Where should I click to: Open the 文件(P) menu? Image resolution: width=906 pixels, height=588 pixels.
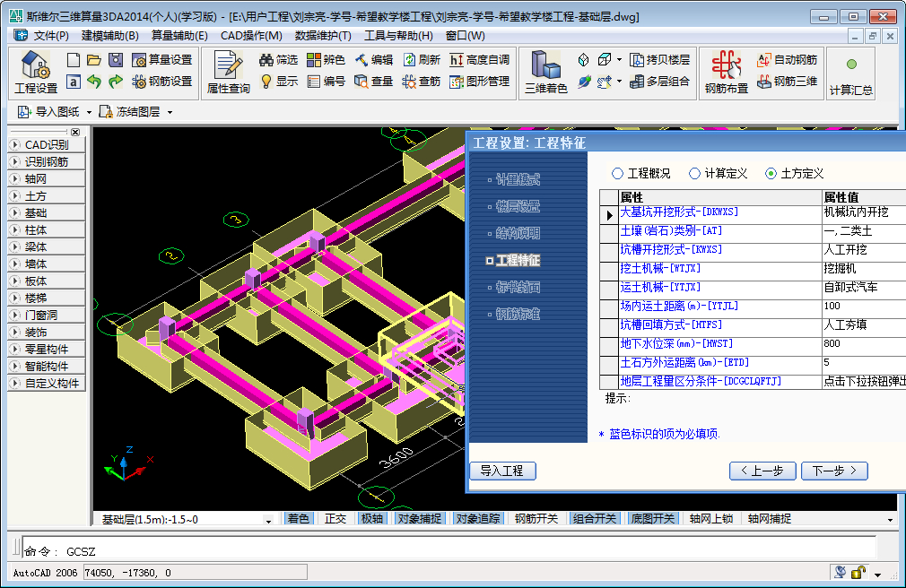click(50, 36)
